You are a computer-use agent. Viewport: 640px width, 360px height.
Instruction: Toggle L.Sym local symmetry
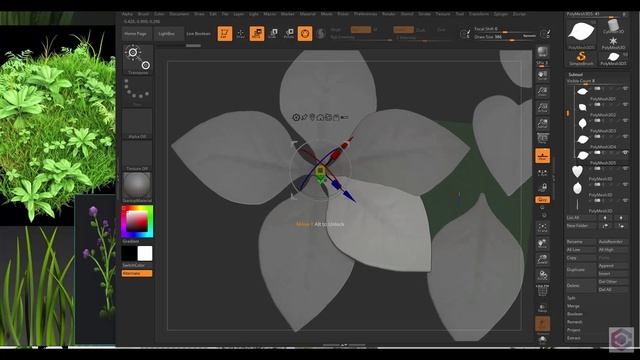click(x=542, y=172)
